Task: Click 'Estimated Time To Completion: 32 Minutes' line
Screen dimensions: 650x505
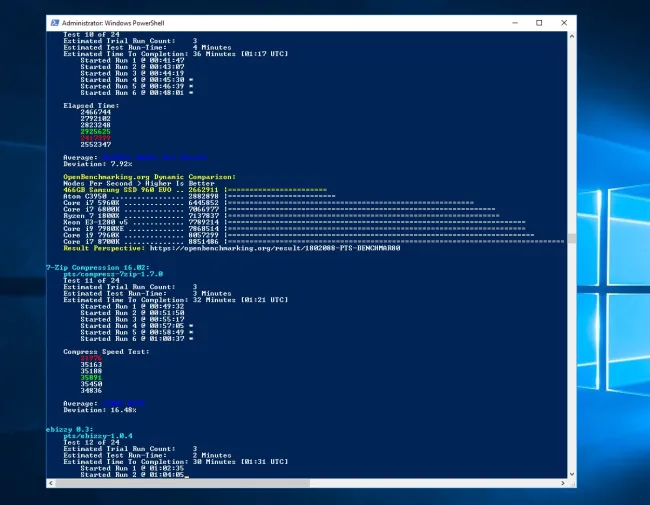Action: pos(175,300)
